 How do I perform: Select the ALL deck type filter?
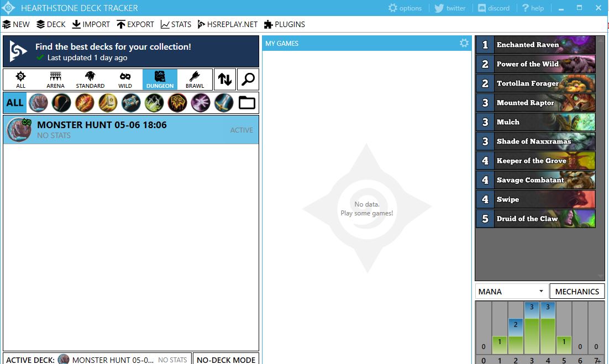tap(20, 80)
